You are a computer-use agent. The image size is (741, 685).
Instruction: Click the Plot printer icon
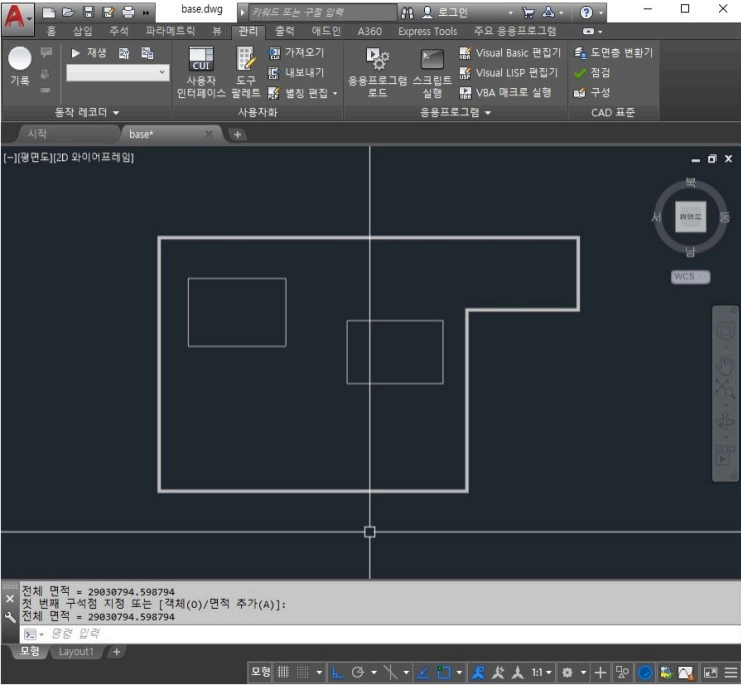[128, 12]
